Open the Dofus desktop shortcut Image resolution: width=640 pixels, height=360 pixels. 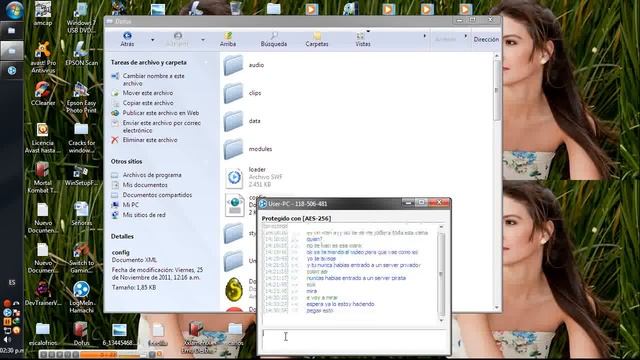tap(81, 333)
